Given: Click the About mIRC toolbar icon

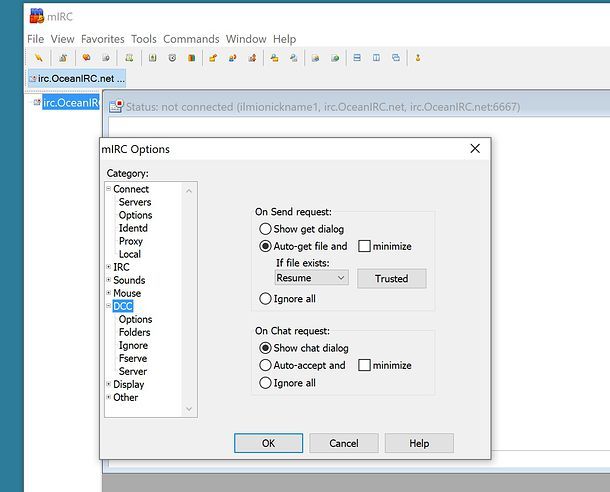Looking at the screenshot, I should [x=418, y=58].
